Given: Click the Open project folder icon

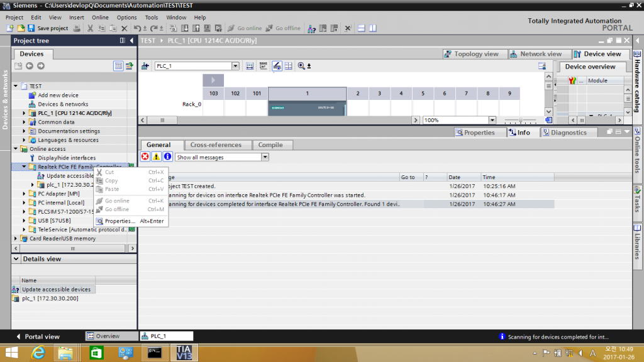Looking at the screenshot, I should pyautogui.click(x=21, y=28).
